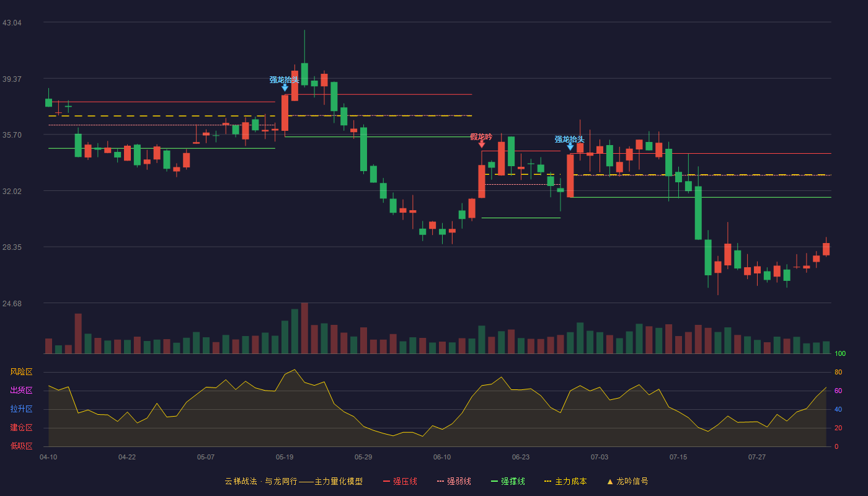The image size is (868, 496).
Task: Click the blue 强龙抬头 arrow near the 07-03 date
Action: (x=570, y=147)
